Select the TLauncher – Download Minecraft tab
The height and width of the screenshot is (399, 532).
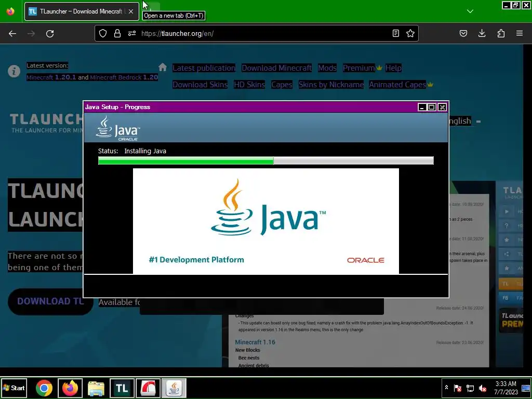(x=82, y=11)
